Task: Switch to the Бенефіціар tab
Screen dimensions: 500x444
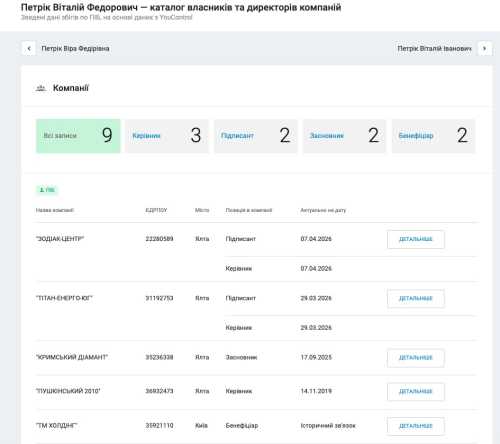Action: pyautogui.click(x=433, y=136)
